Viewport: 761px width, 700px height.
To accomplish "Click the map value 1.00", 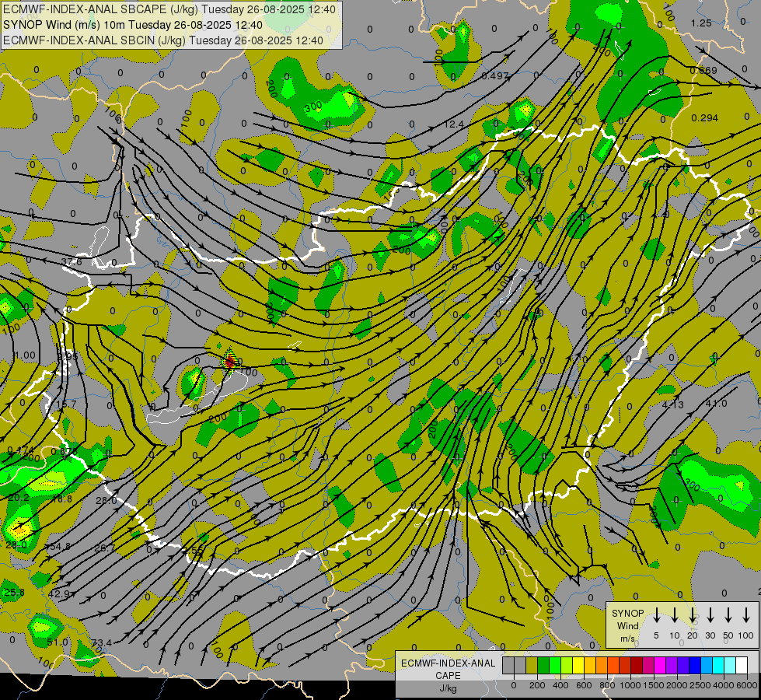I will (25, 355).
